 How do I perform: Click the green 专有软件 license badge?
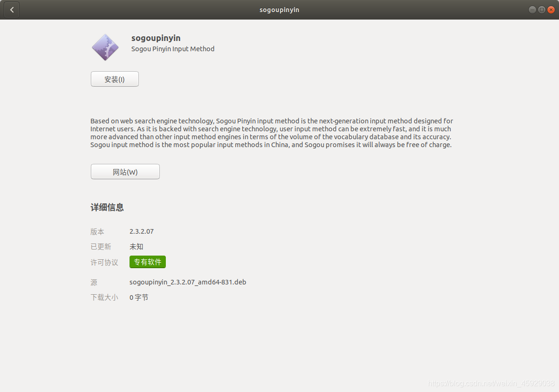pos(148,262)
